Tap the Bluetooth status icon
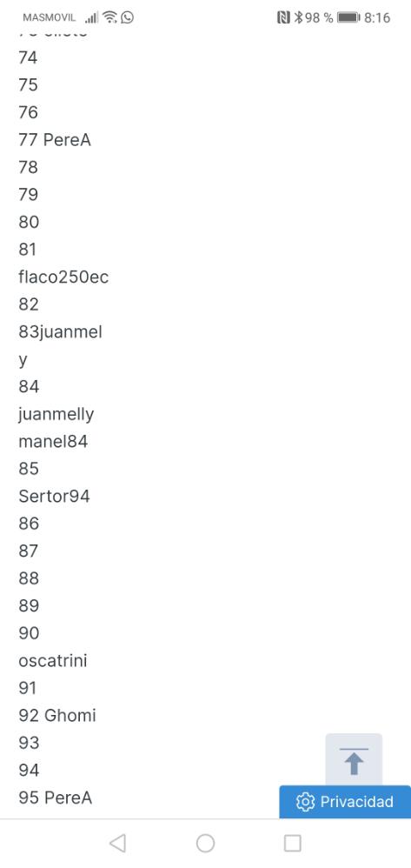411x868 pixels. (x=298, y=17)
